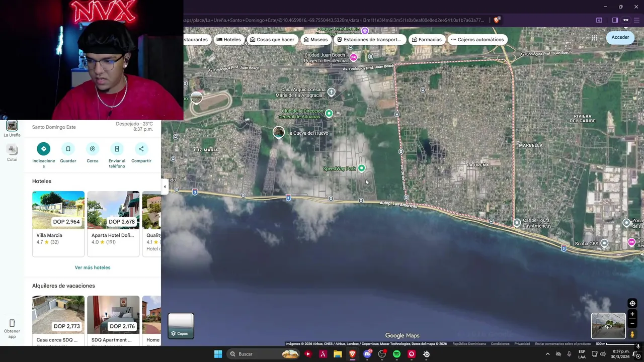
Task: Click the Condiciones footer link
Action: coord(500,344)
